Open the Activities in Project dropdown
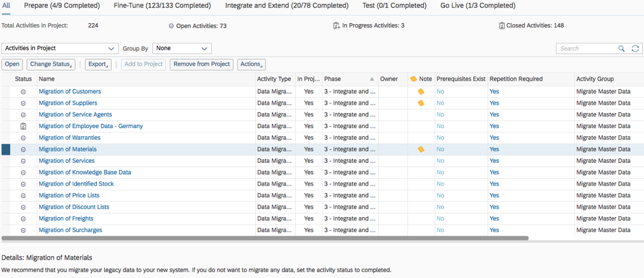644x278 pixels. [60, 49]
